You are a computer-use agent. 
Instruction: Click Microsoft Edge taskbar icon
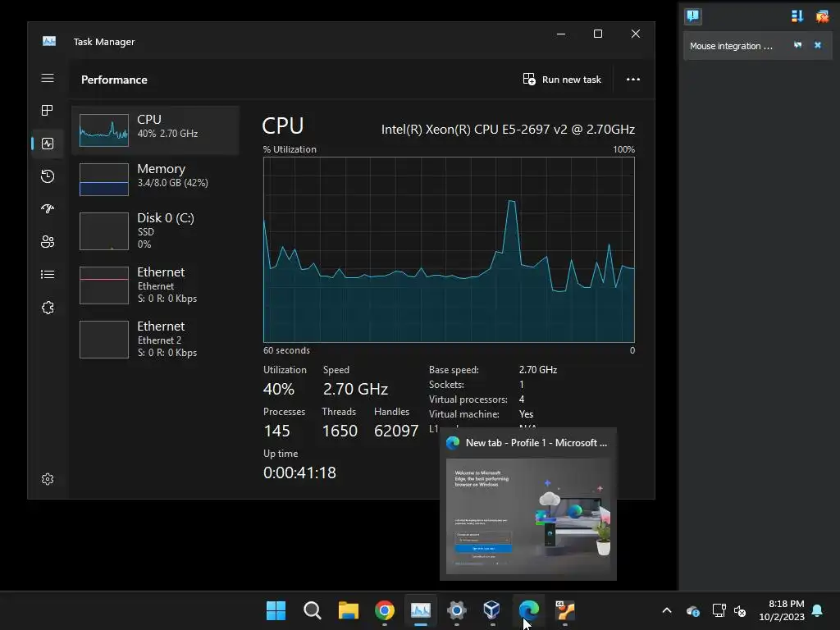pyautogui.click(x=529, y=610)
